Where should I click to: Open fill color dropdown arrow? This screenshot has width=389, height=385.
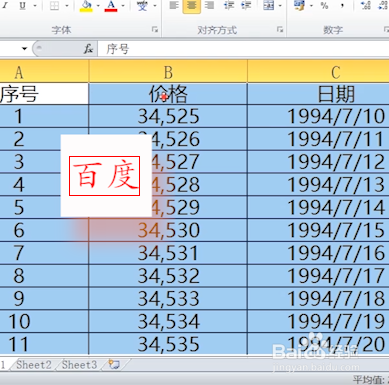click(98, 5)
